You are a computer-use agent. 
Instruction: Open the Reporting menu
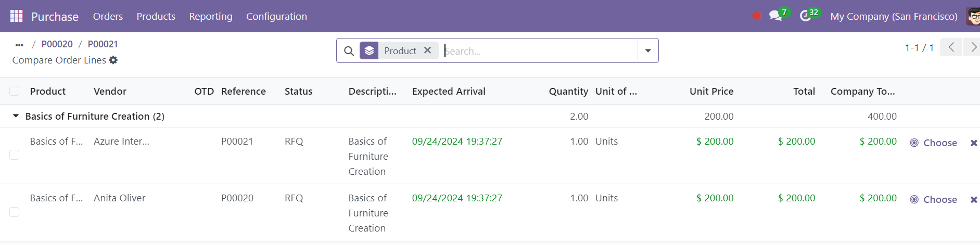pyautogui.click(x=211, y=16)
